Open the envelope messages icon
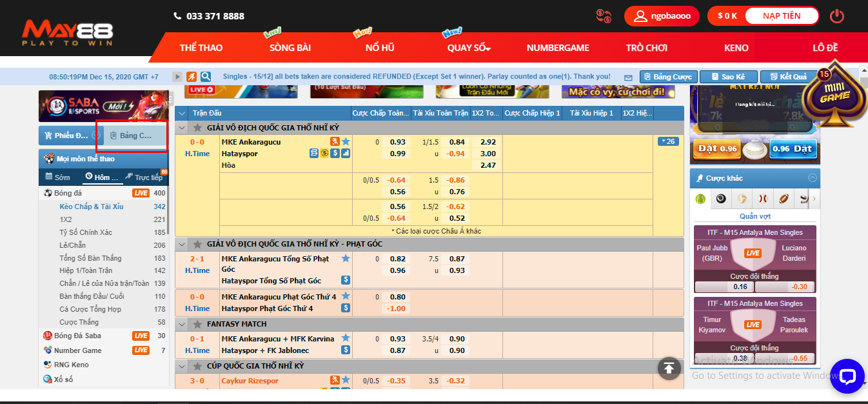Viewport: 868px width, 404px height. point(628,77)
